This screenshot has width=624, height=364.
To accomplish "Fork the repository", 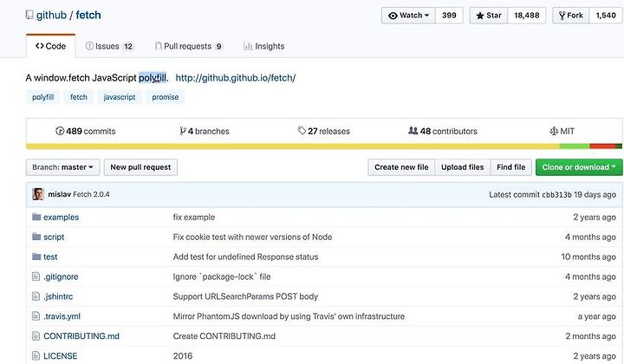I will click(570, 16).
